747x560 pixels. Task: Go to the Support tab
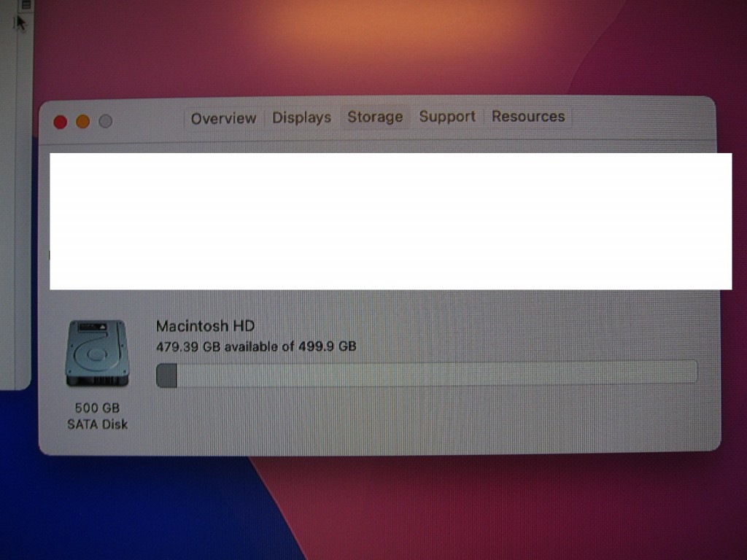point(446,117)
